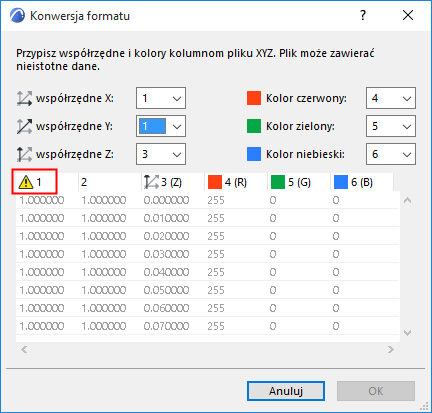Click the cell value 0.030000
This screenshot has width=432, height=413.
tap(166, 254)
